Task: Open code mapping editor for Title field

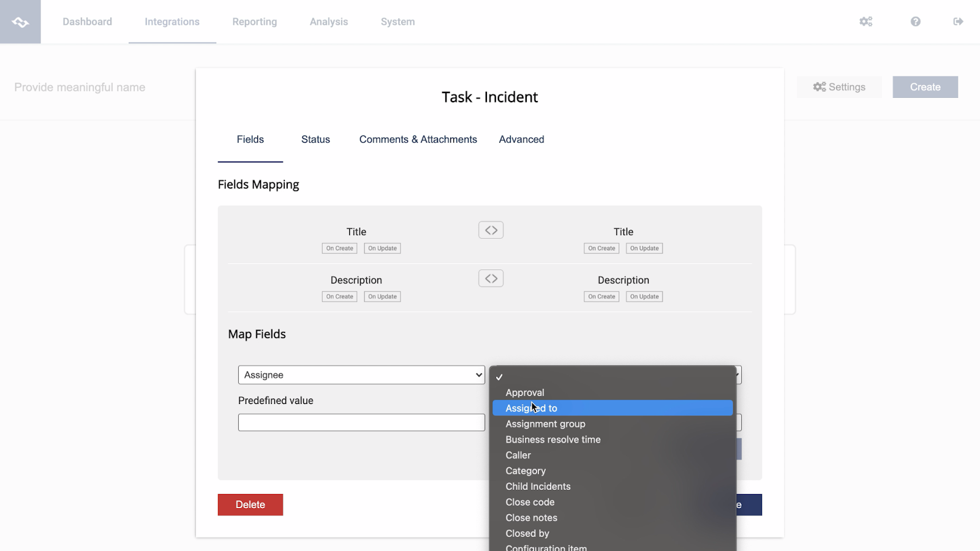Action: click(x=490, y=230)
